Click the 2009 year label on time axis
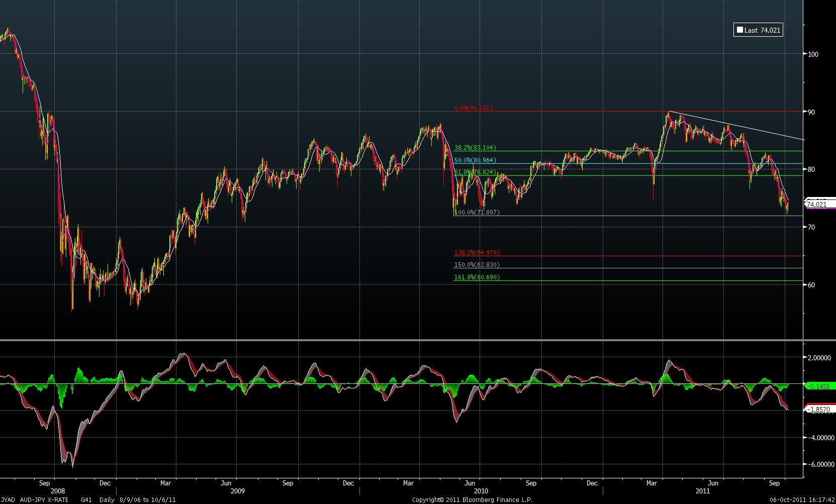 pyautogui.click(x=237, y=491)
